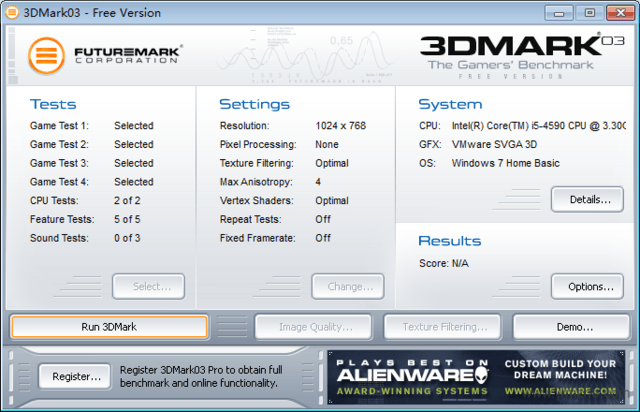640x412 pixels.
Task: Open the Select tests dialog
Action: click(x=149, y=287)
